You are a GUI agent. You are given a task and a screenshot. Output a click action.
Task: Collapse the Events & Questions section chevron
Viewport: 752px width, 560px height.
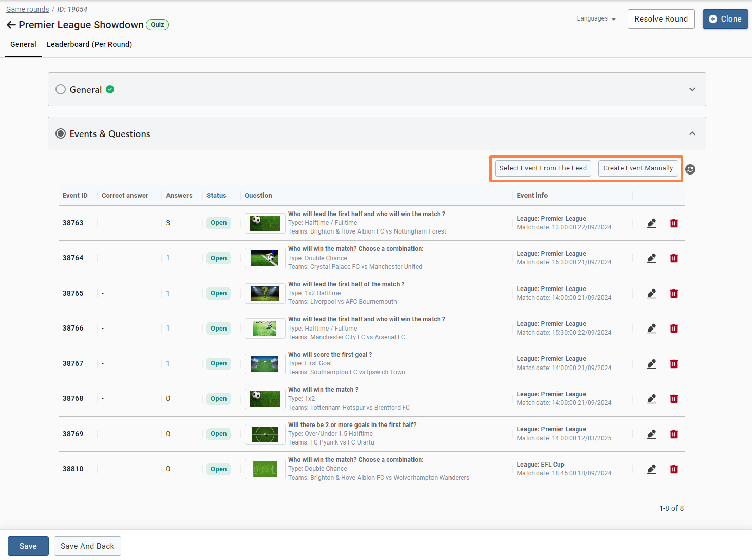point(692,133)
